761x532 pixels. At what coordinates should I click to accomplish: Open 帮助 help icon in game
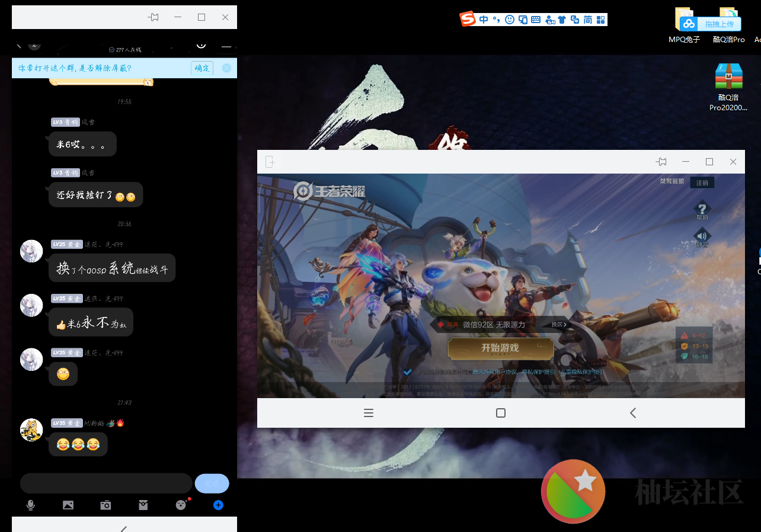coord(702,210)
